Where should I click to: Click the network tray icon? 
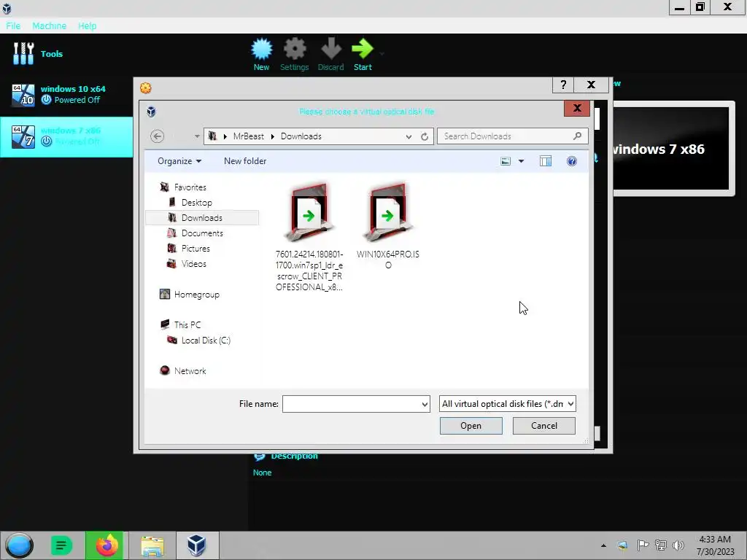[x=661, y=545]
